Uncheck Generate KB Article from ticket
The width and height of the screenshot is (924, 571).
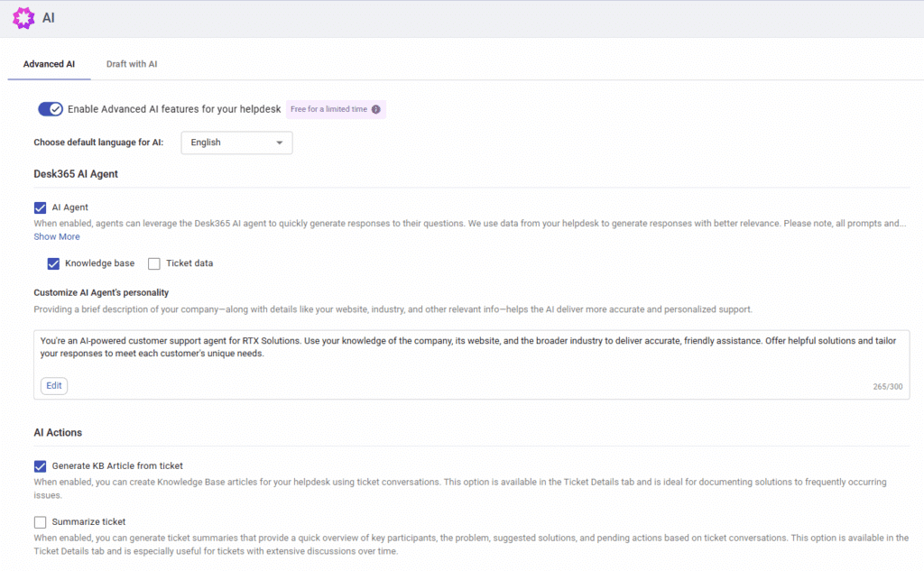point(40,466)
